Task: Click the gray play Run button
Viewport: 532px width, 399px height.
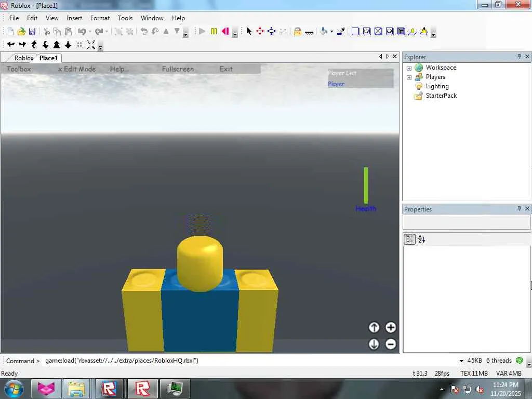Action: point(202,32)
